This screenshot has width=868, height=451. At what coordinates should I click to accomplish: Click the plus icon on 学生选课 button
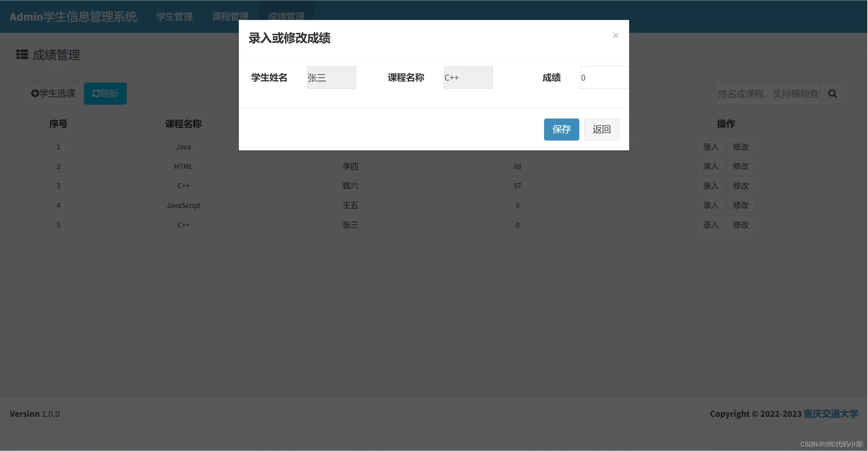tap(35, 93)
